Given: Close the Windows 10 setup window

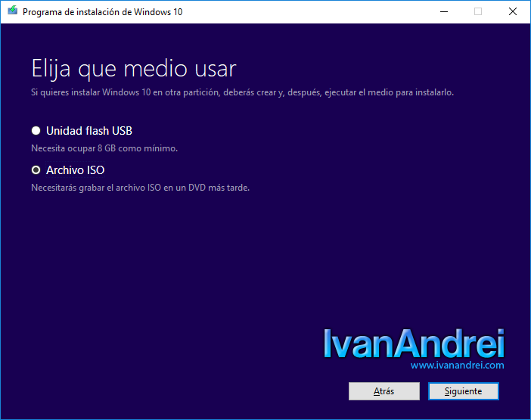Looking at the screenshot, I should tap(513, 12).
